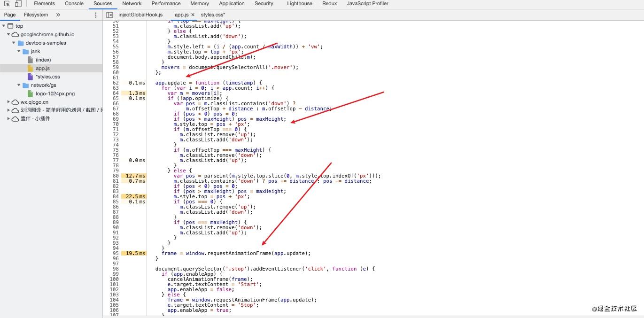
Task: Select the Page navigator tab
Action: [10, 15]
